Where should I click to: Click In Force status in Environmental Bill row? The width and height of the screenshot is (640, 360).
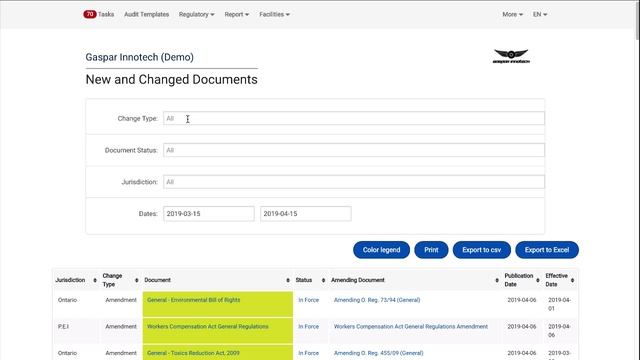pyautogui.click(x=308, y=300)
